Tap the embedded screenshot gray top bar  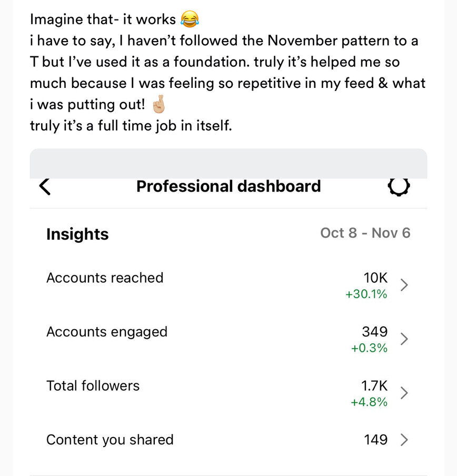228,163
